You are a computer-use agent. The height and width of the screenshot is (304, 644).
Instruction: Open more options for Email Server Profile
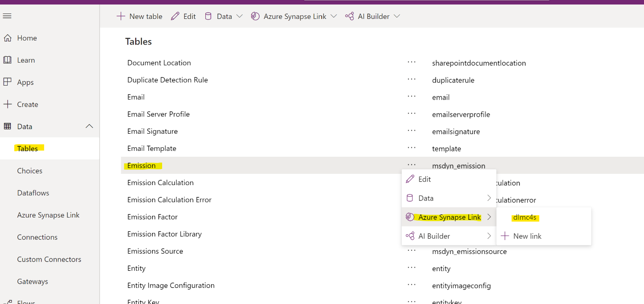click(412, 113)
